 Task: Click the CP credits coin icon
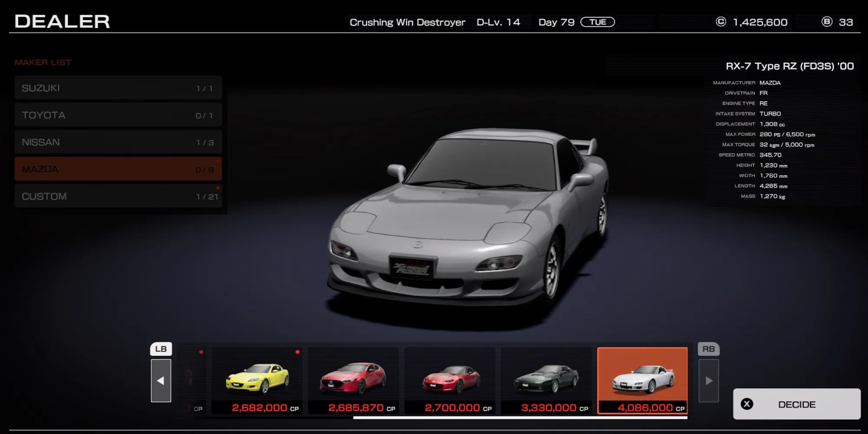721,22
